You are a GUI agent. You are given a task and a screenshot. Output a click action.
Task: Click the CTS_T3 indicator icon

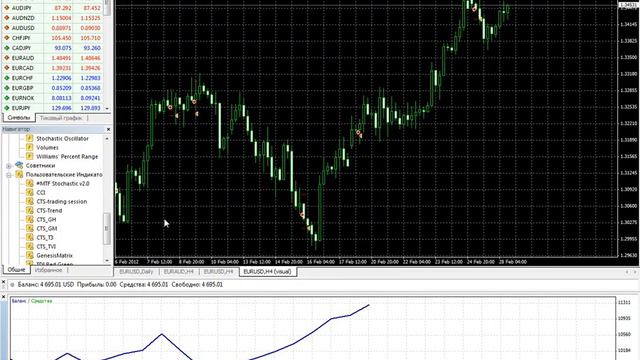click(x=29, y=237)
